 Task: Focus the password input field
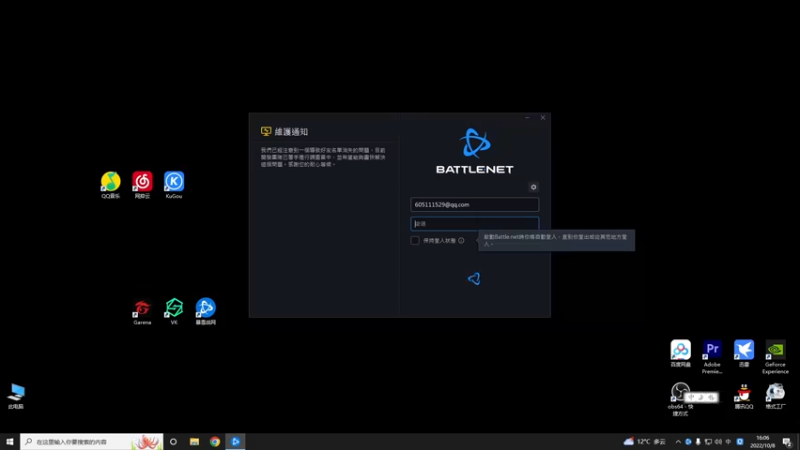pos(474,223)
